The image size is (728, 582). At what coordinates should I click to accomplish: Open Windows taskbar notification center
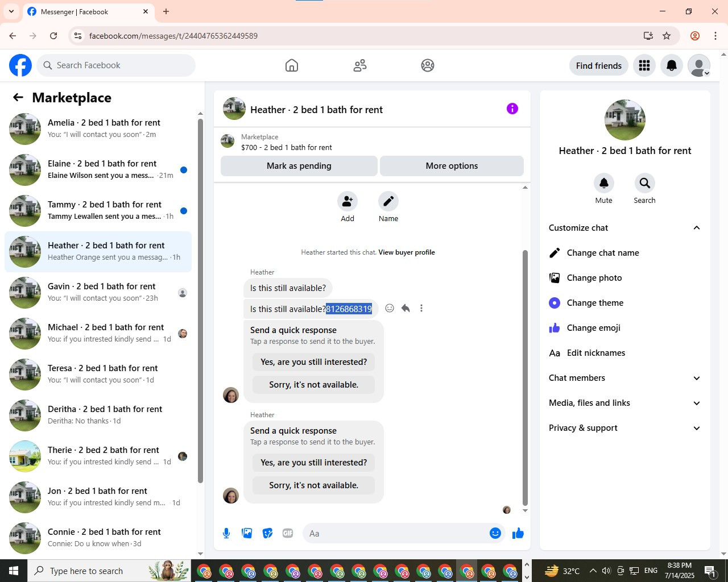(x=710, y=571)
